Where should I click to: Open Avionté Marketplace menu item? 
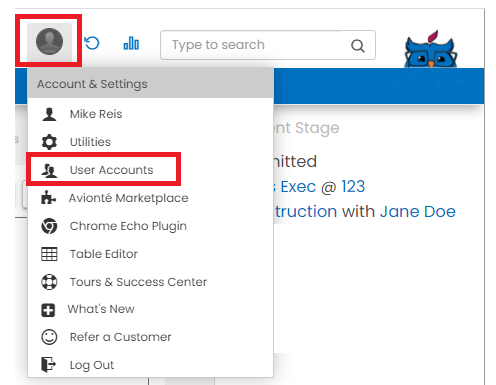150,198
